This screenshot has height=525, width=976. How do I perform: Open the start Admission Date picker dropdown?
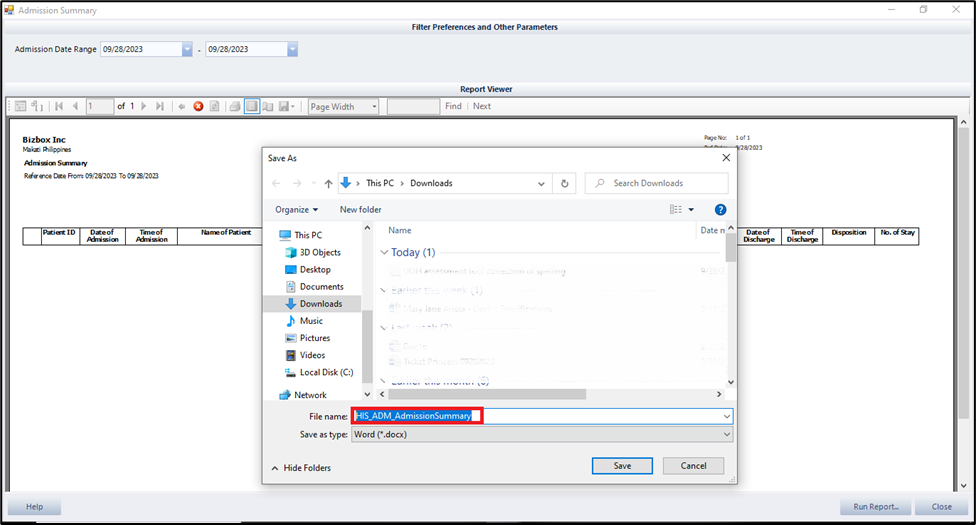pyautogui.click(x=187, y=49)
